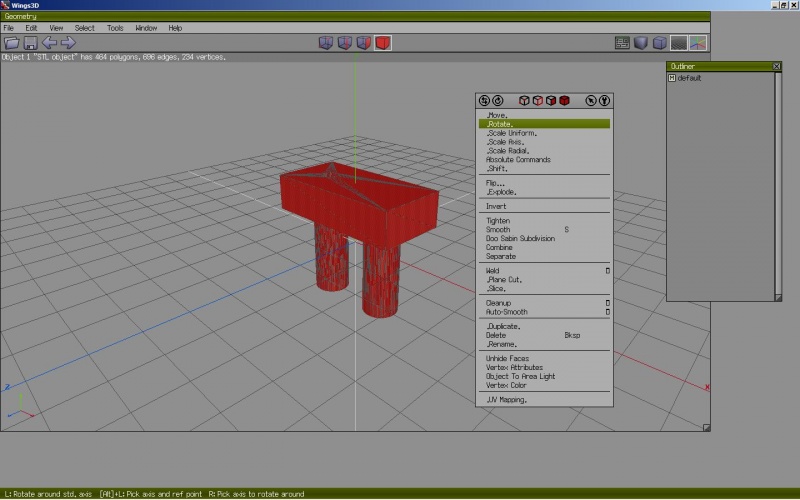The width and height of the screenshot is (800, 500).
Task: Open Weld options box in context menu
Action: coord(608,271)
